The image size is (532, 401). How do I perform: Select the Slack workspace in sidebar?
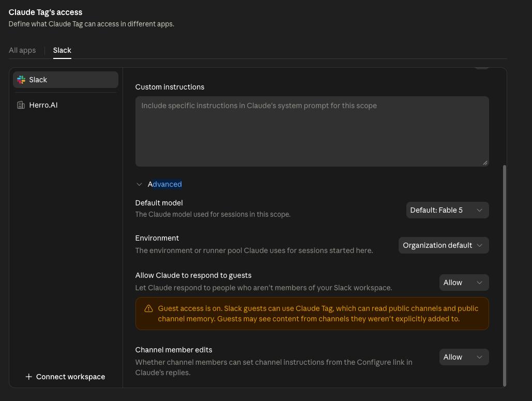66,80
